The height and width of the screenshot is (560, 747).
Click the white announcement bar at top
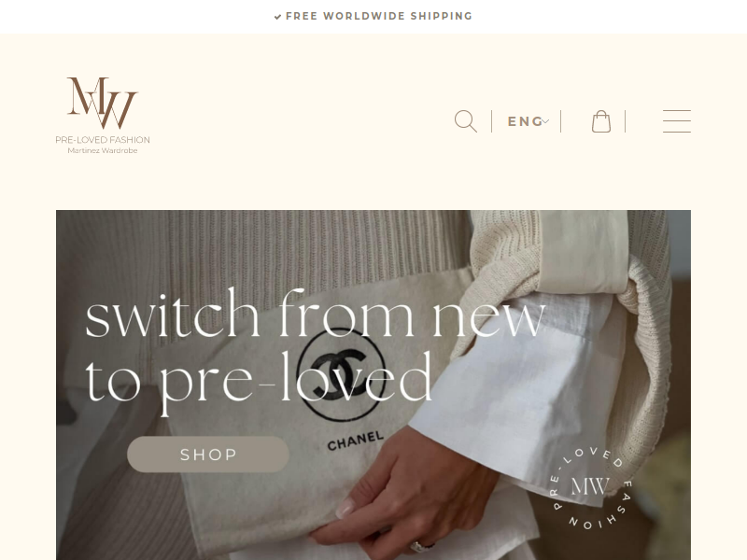coord(373,17)
